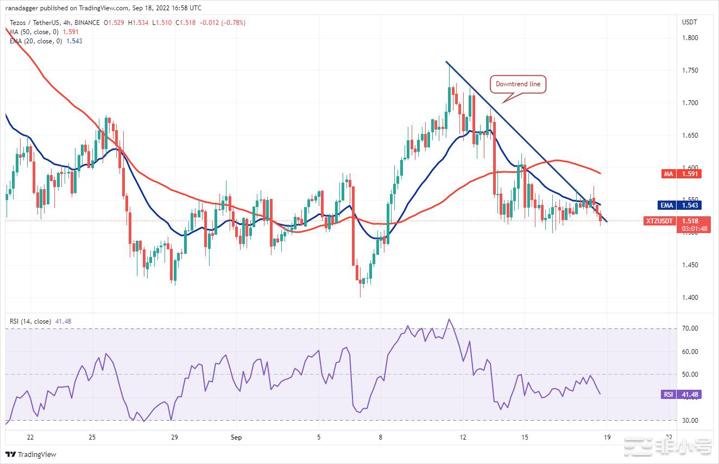Screen dimensions: 719x464
Task: Click date 12 on the time axis
Action: (x=463, y=437)
